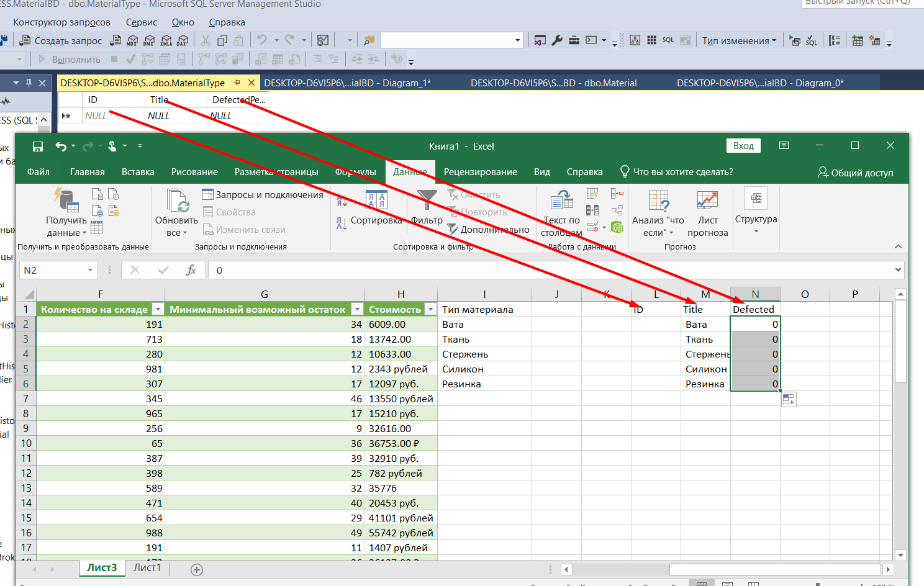Open the Окно menu in SSMS
Image resolution: width=924 pixels, height=586 pixels.
click(x=183, y=22)
